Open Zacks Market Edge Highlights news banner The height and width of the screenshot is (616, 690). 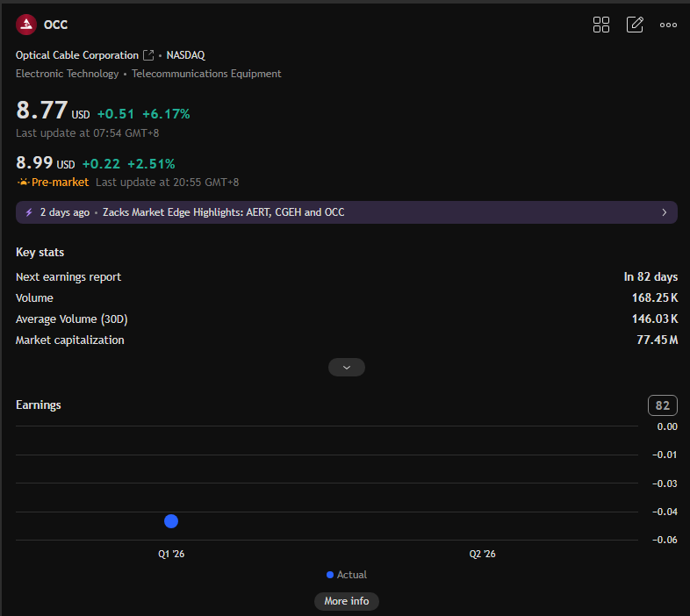(347, 212)
